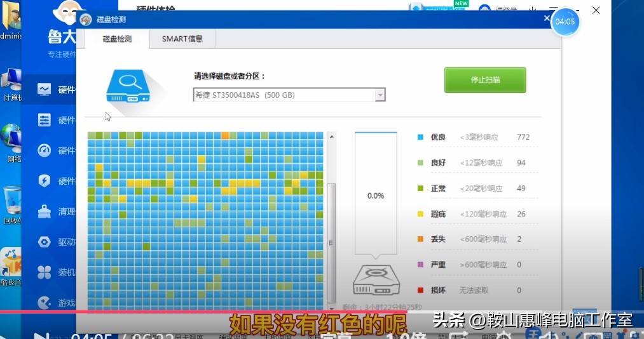The height and width of the screenshot is (339, 644).
Task: Click the 26 count for 瑕疵
Action: [521, 214]
